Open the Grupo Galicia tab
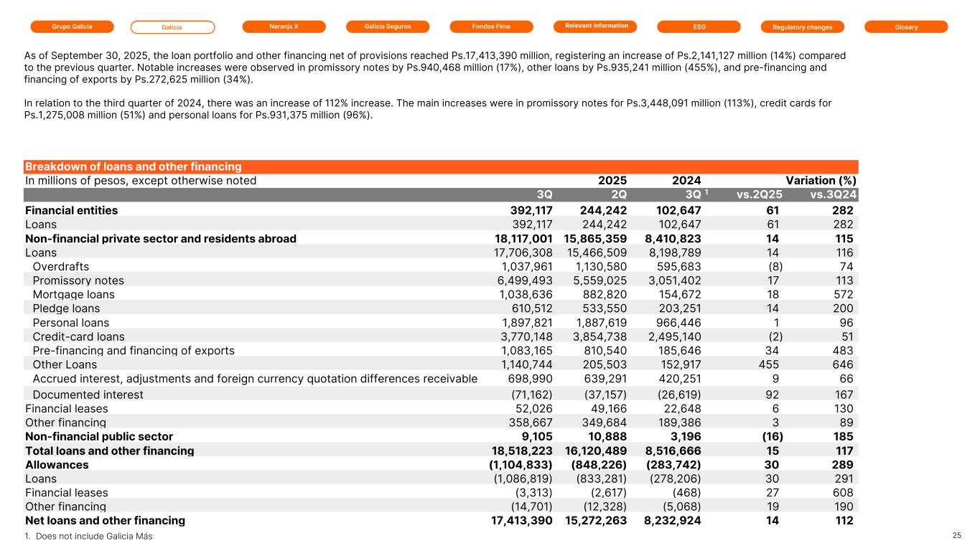The image size is (980, 551). pyautogui.click(x=72, y=27)
